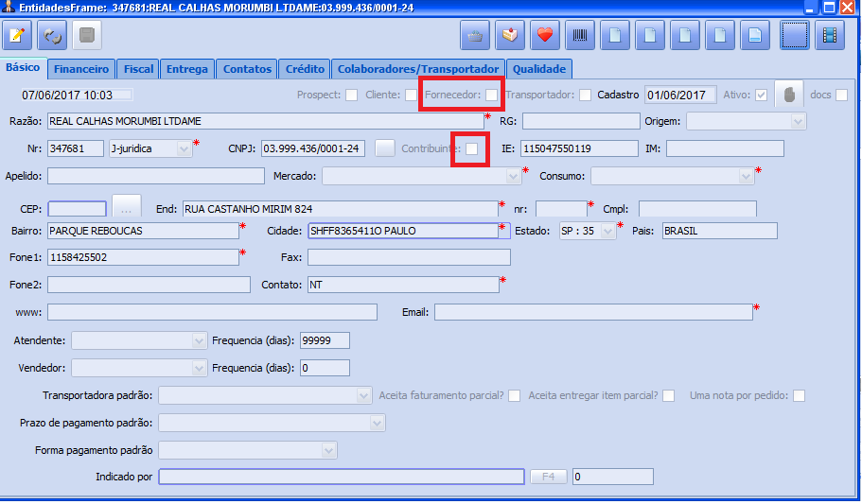Click the edit note pencil icon
The width and height of the screenshot is (862, 504).
point(19,36)
